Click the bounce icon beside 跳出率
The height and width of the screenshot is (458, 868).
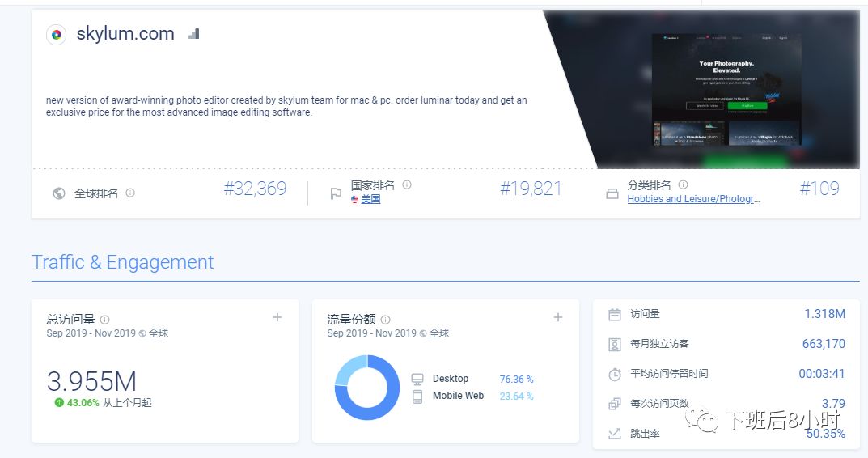[615, 434]
